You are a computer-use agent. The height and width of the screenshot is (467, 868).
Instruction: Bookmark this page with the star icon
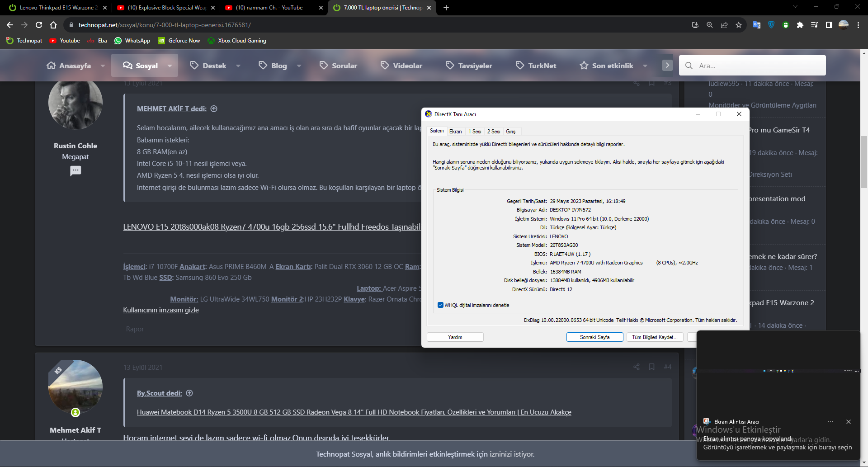tap(739, 25)
